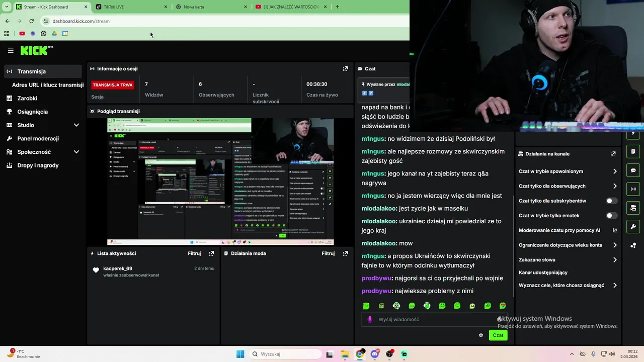Open Kanał udostępniający setting

(x=543, y=273)
